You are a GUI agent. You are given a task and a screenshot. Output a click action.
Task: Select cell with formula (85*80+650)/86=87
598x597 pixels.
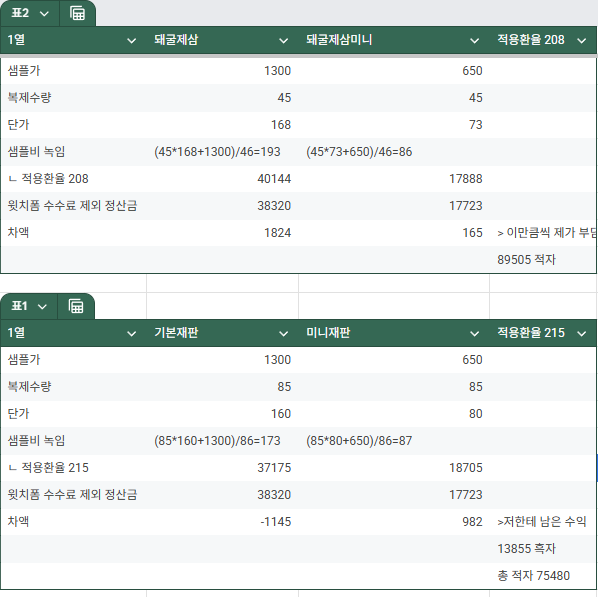pos(394,441)
